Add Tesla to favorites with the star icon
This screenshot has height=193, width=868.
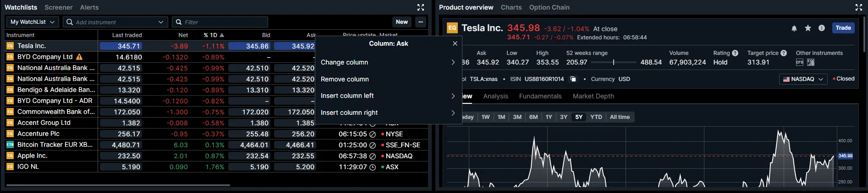(808, 28)
